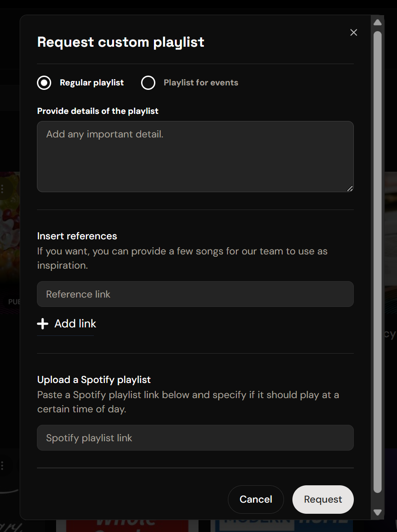Click into the Reference link field
Viewport: 397px width, 532px height.
coord(195,294)
